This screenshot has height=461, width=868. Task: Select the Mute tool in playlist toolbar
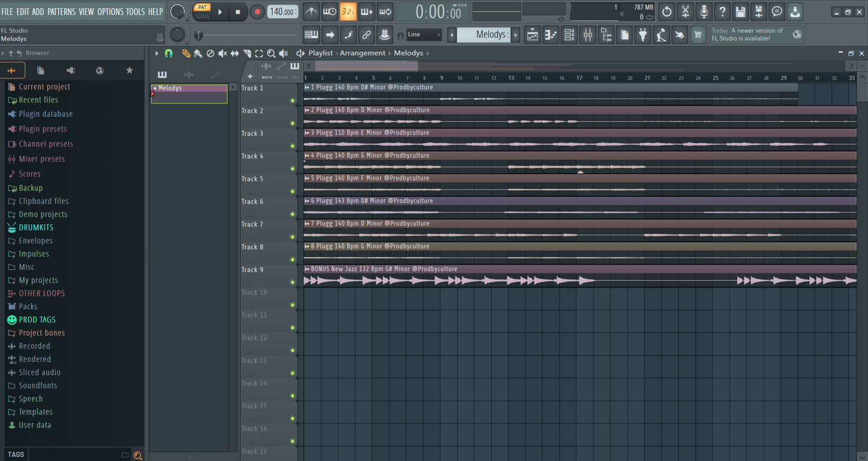coord(222,53)
